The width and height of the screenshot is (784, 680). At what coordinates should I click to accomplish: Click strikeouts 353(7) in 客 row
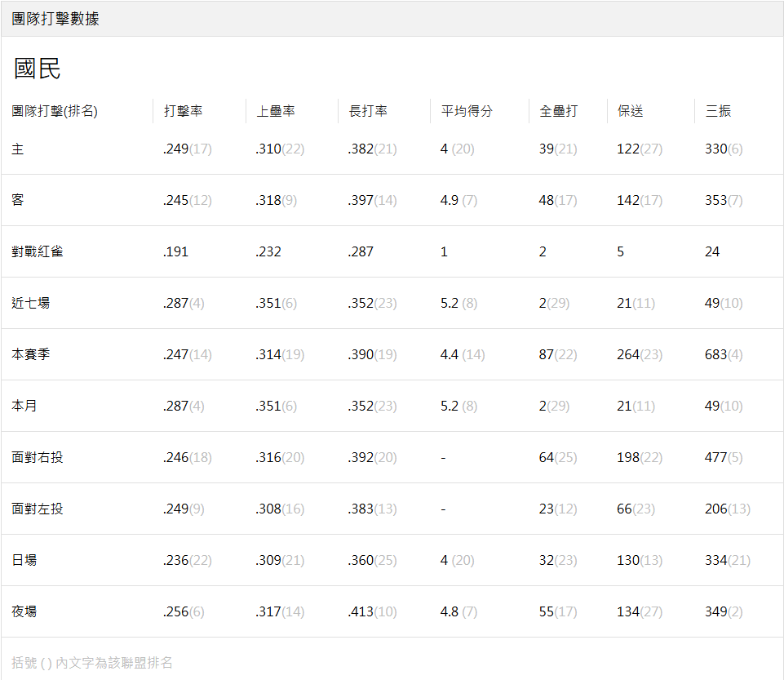[724, 201]
